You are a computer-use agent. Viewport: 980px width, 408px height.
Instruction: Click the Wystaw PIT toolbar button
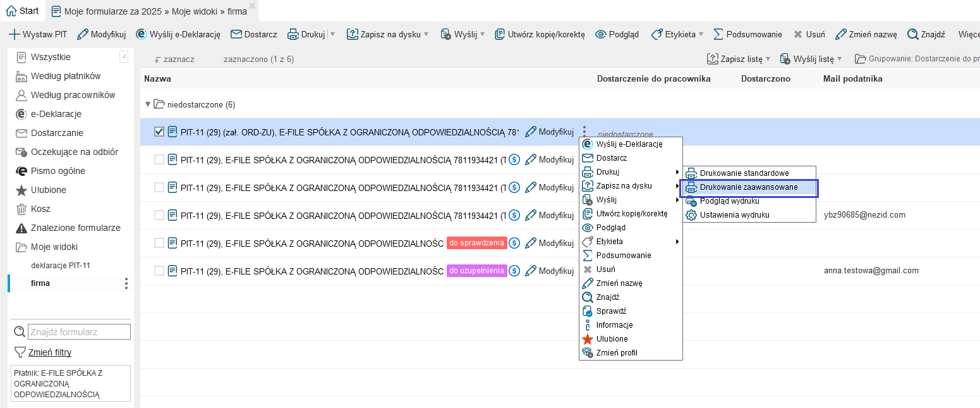(x=39, y=34)
